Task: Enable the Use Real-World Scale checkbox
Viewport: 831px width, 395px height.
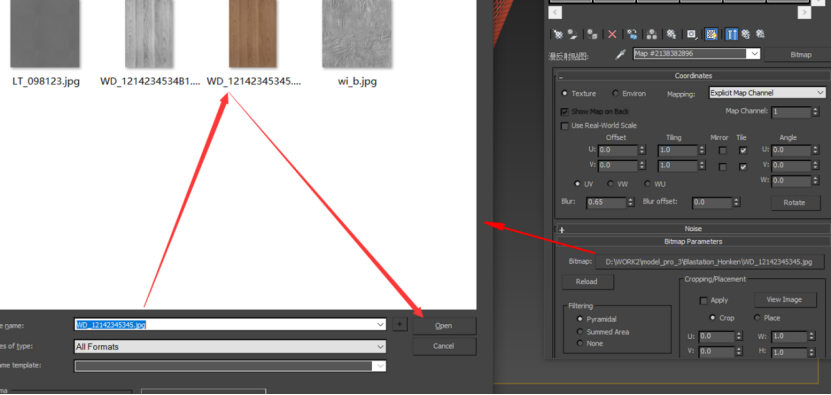Action: 564,126
